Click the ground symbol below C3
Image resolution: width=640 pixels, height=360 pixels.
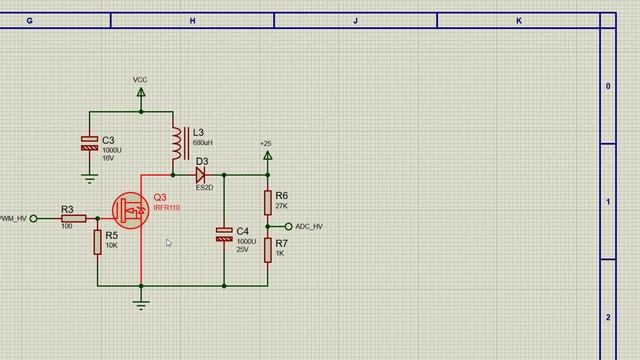coord(89,179)
